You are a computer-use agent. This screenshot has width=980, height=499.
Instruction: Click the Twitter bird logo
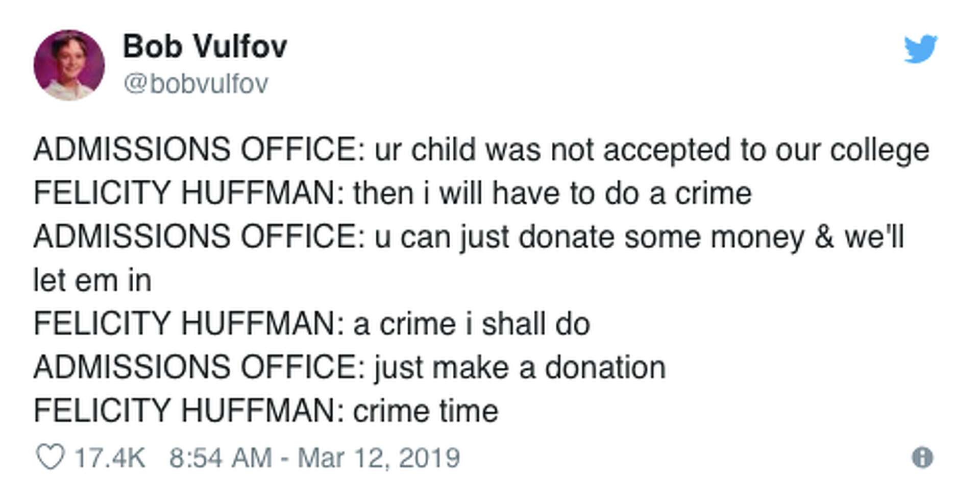tap(920, 49)
